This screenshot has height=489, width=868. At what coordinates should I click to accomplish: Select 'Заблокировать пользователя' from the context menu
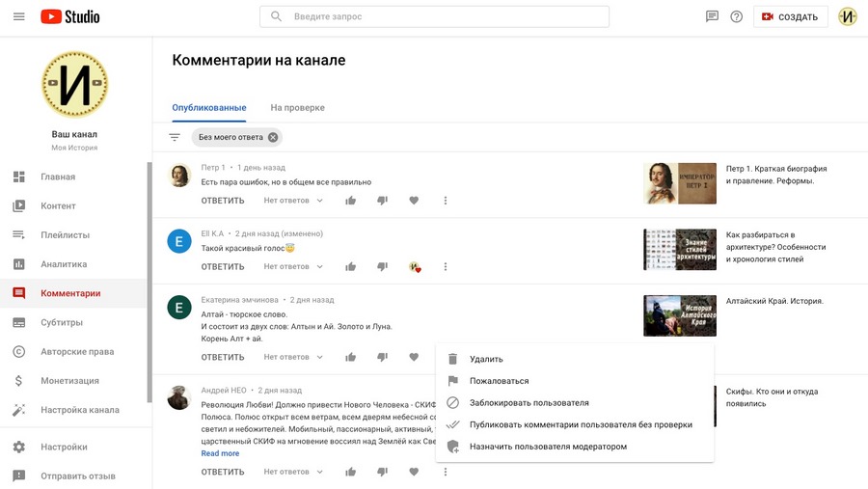pyautogui.click(x=529, y=402)
